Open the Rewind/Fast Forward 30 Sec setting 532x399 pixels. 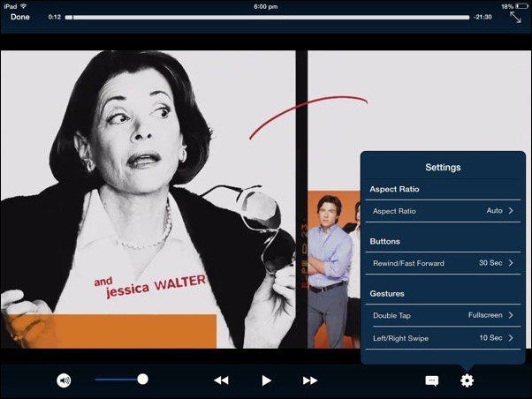coord(443,263)
